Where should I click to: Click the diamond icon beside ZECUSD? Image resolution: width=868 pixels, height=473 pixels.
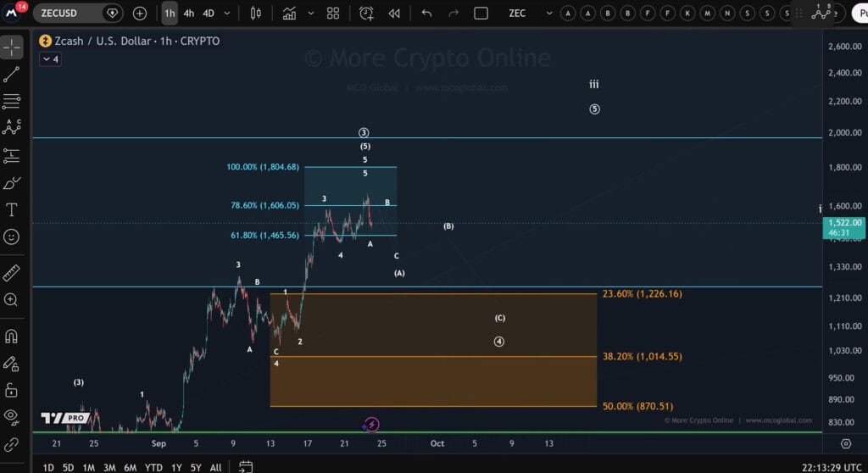pyautogui.click(x=113, y=14)
